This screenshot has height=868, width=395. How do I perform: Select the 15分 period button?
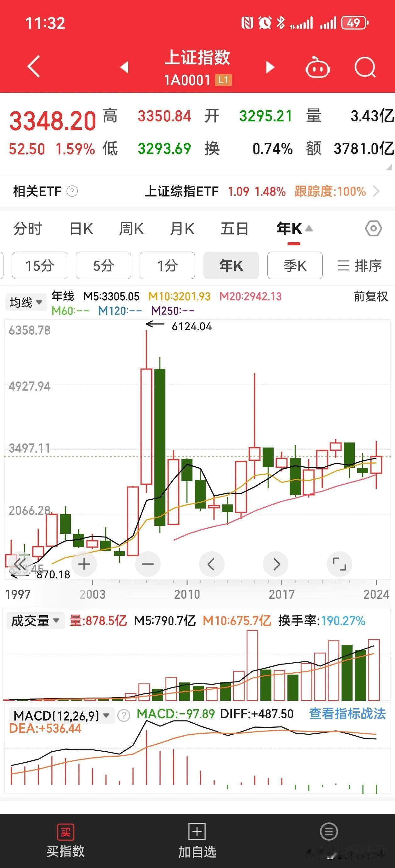(40, 265)
